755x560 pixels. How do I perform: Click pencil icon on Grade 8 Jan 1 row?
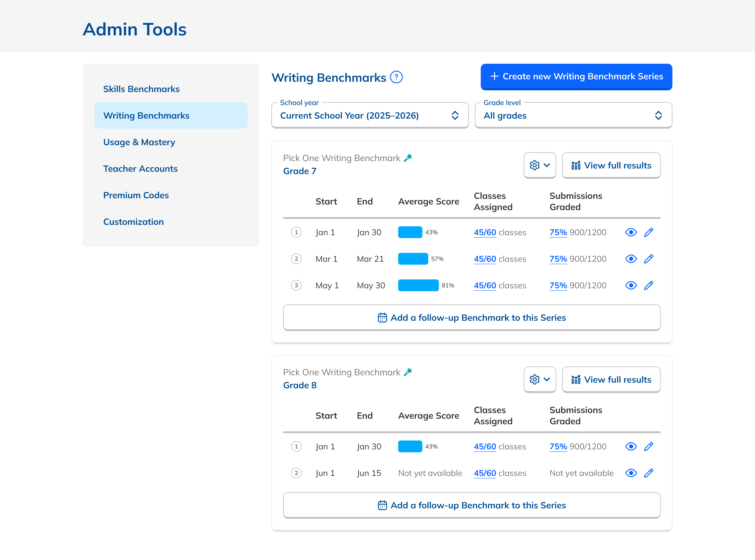(x=648, y=446)
